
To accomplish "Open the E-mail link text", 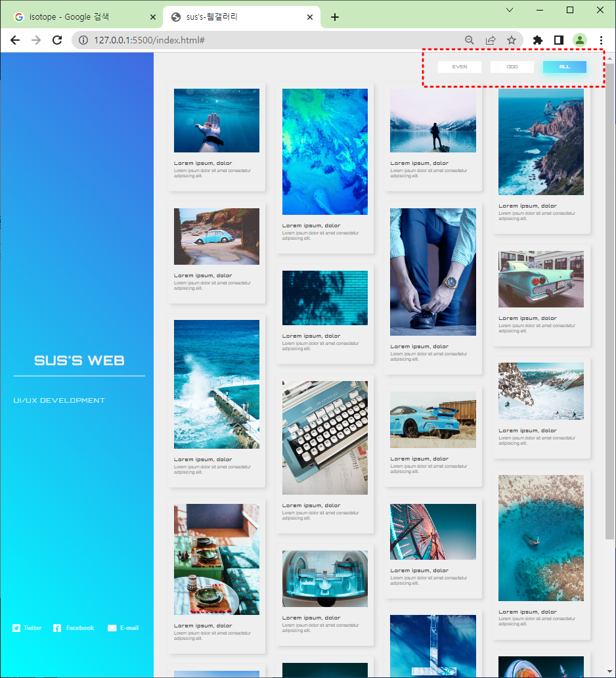I will [x=129, y=628].
